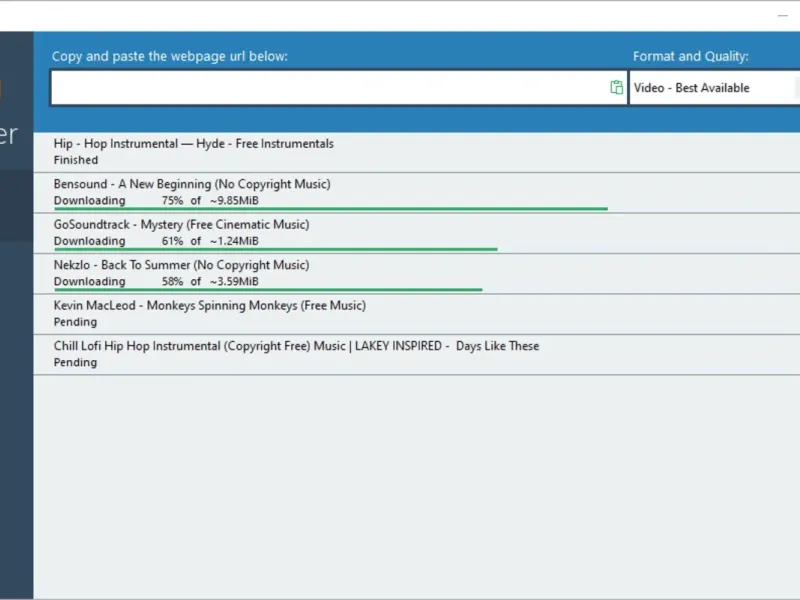Click Pending status under Kevin MacLeod track
The width and height of the screenshot is (800, 600).
point(75,322)
